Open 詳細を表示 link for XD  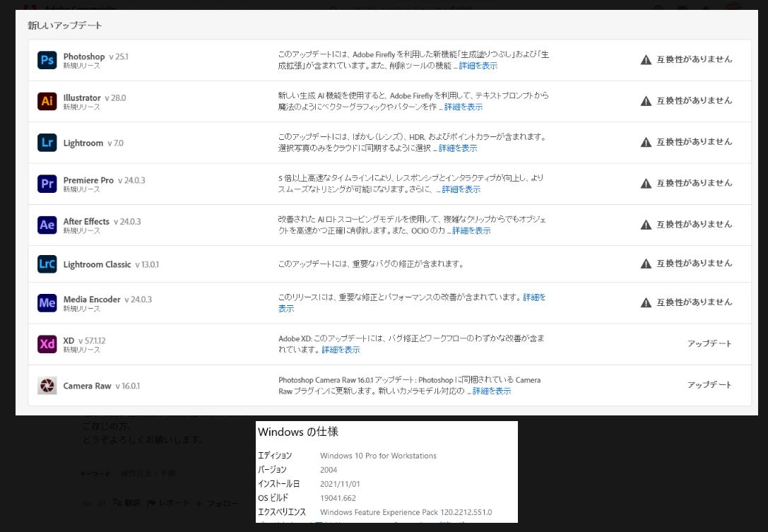341,350
